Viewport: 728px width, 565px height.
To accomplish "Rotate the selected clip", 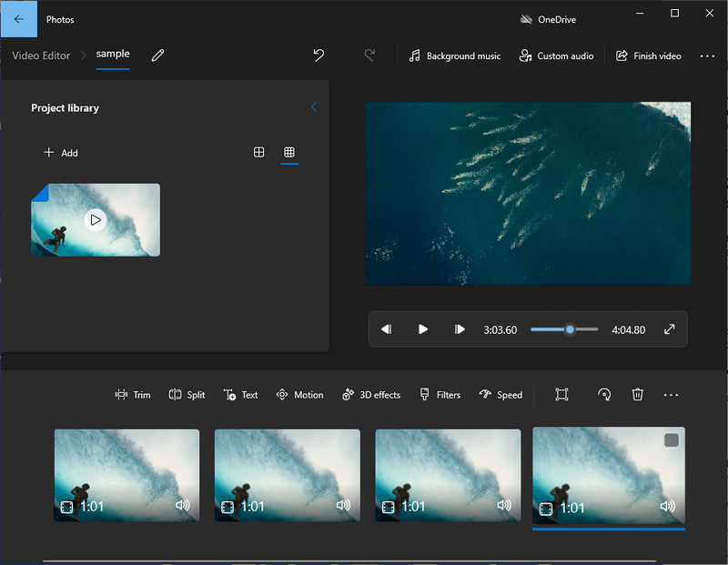I will click(604, 395).
